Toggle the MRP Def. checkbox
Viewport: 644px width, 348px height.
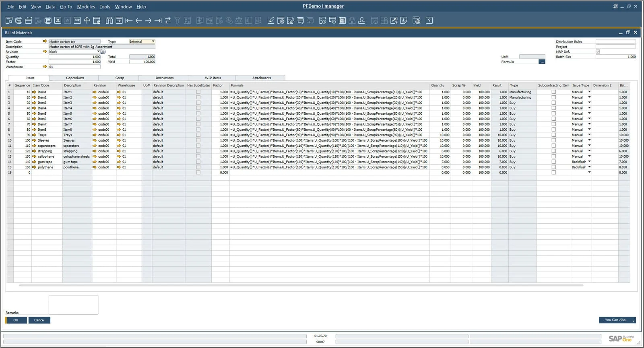[x=598, y=51]
